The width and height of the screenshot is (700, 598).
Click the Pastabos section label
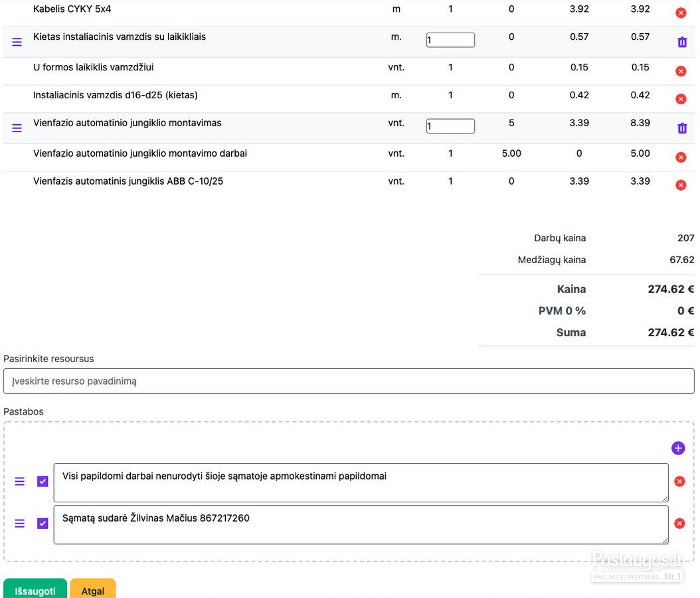[x=24, y=411]
